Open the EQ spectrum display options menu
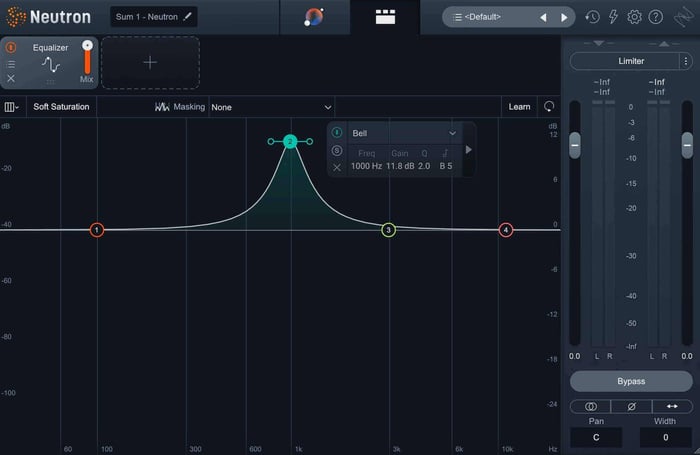Screen dimensions: 700x455 click(x=12, y=107)
